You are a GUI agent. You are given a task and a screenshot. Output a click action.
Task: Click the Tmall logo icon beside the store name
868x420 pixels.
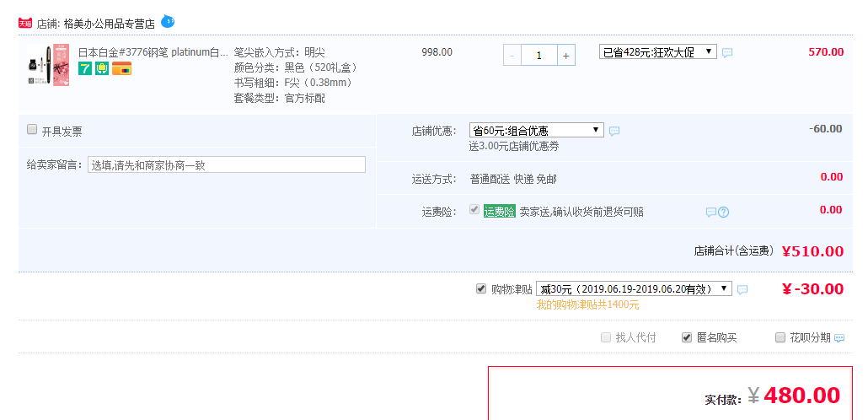[25, 24]
